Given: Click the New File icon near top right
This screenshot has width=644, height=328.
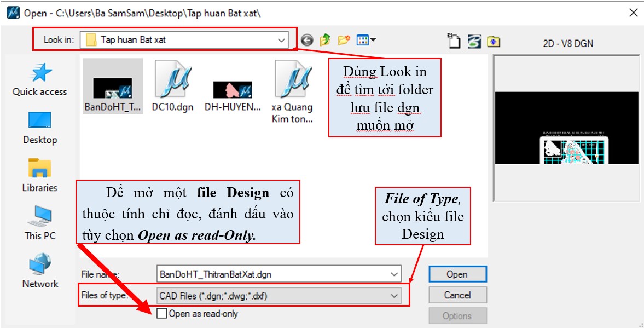Looking at the screenshot, I should pyautogui.click(x=453, y=39).
